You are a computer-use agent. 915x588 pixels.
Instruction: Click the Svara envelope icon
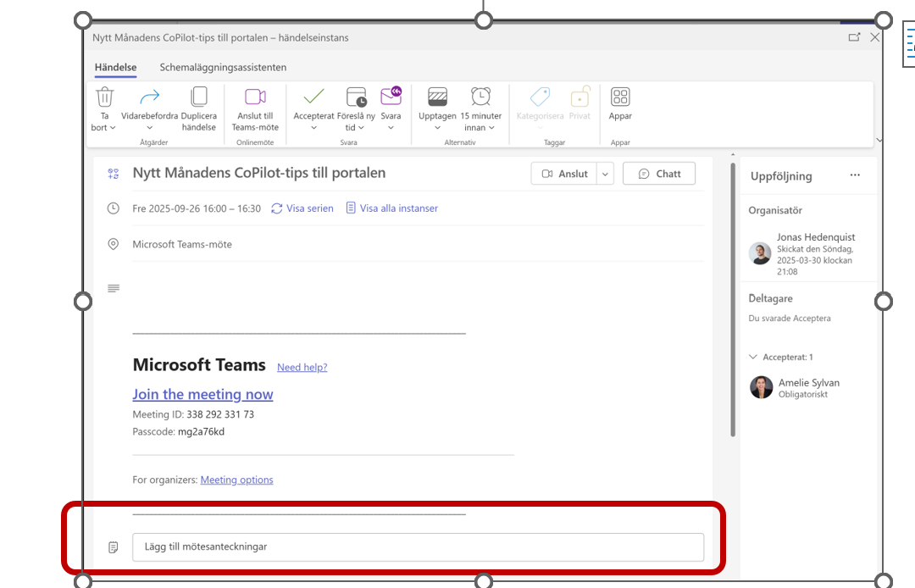tap(391, 96)
